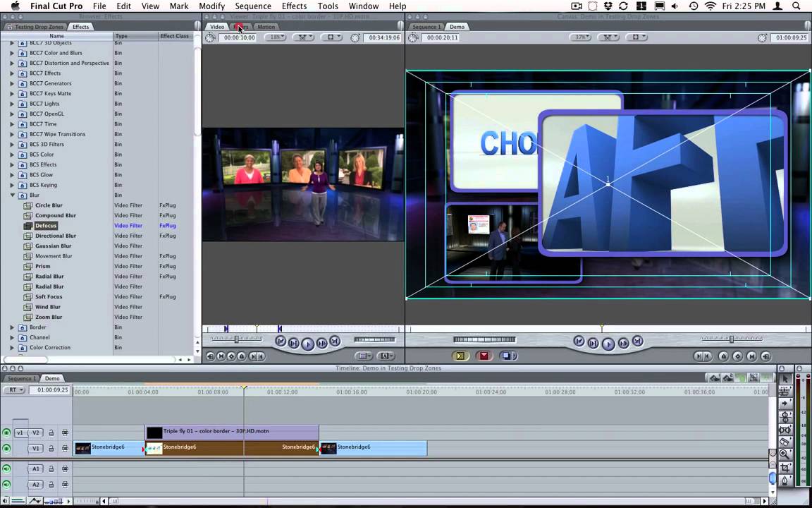
Task: Click Play Around Current Frame in Canvas
Action: (x=624, y=343)
